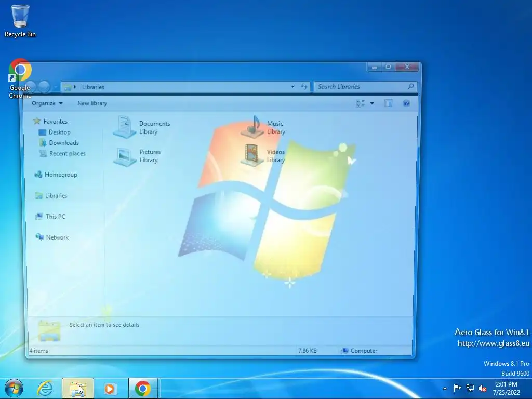532x399 pixels.
Task: Click the File Explorer taskbar button
Action: [78, 389]
